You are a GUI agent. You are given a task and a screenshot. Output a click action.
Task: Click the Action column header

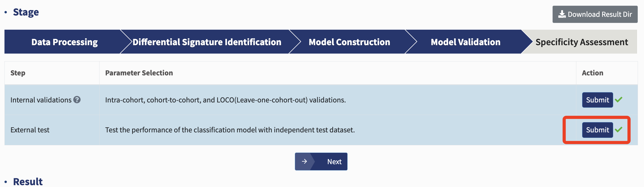[x=592, y=73]
